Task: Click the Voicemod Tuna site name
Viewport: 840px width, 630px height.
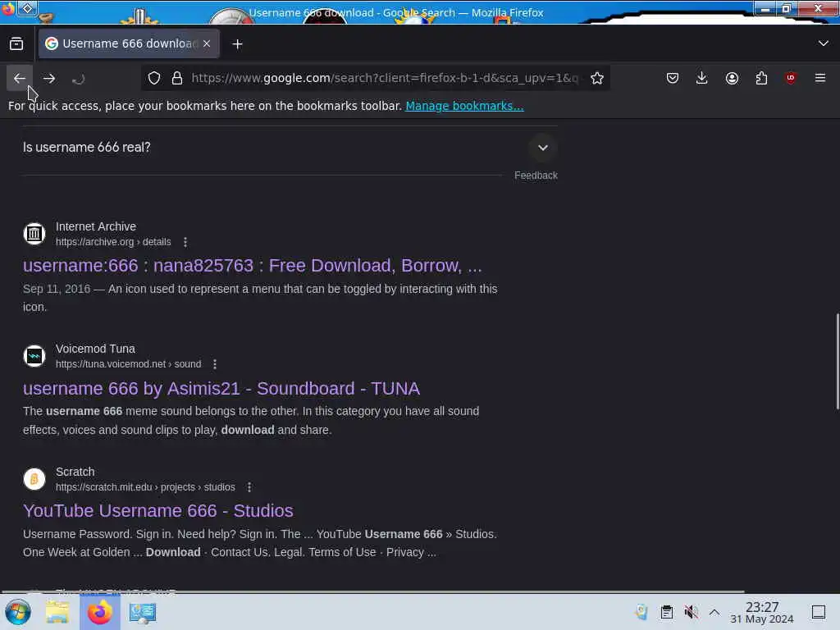Action: click(95, 349)
